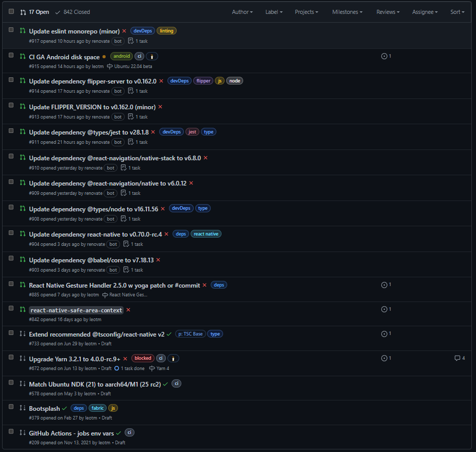
Task: Check the box for GitHub Actions jobs PR
Action: [x=11, y=431]
